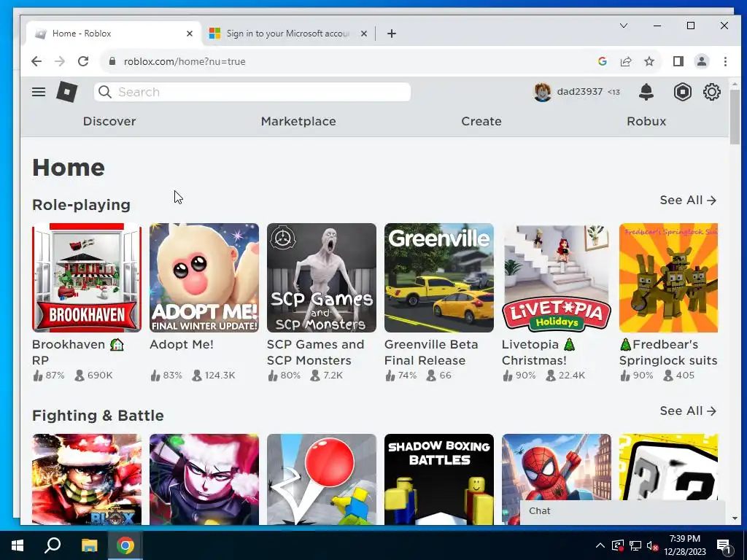Image resolution: width=747 pixels, height=560 pixels.
Task: Open the tab search dropdown chevron
Action: tap(623, 26)
